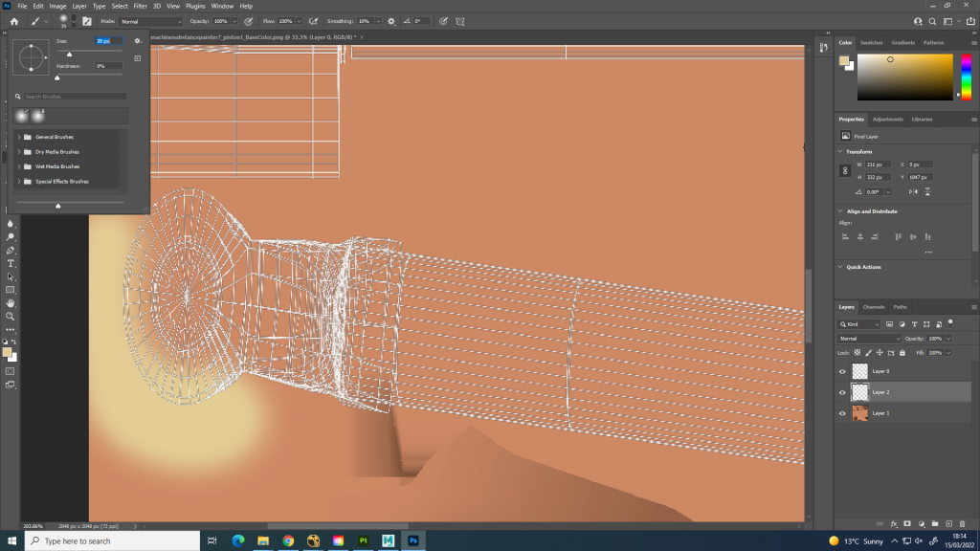Create new fill or adjustment layer
The image size is (980, 551).
point(922,524)
